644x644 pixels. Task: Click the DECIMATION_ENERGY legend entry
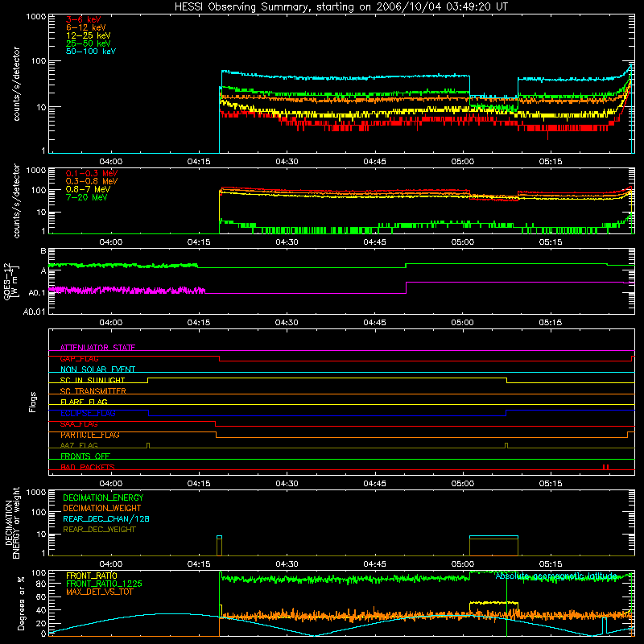click(103, 497)
